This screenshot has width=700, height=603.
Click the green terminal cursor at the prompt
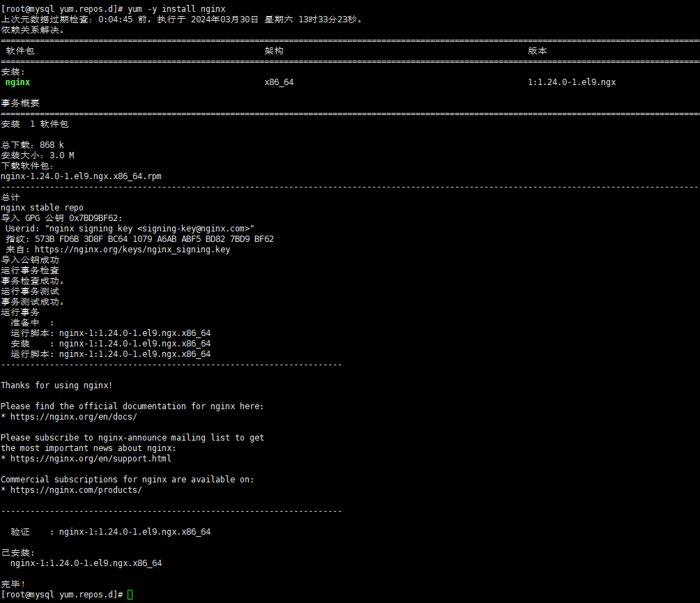(x=130, y=595)
